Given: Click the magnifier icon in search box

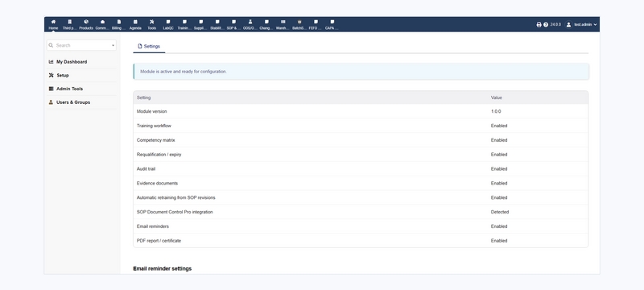Looking at the screenshot, I should tap(51, 45).
